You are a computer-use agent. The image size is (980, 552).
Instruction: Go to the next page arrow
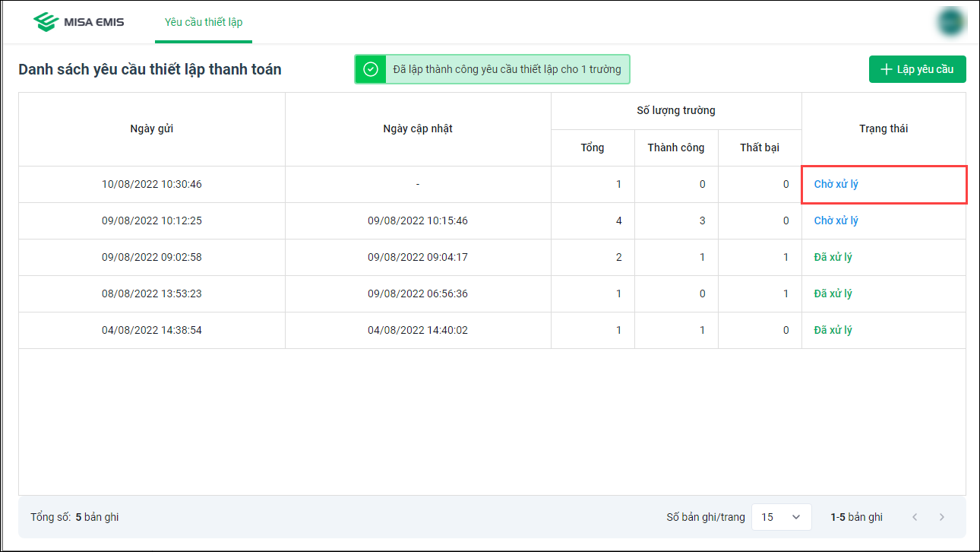[942, 517]
